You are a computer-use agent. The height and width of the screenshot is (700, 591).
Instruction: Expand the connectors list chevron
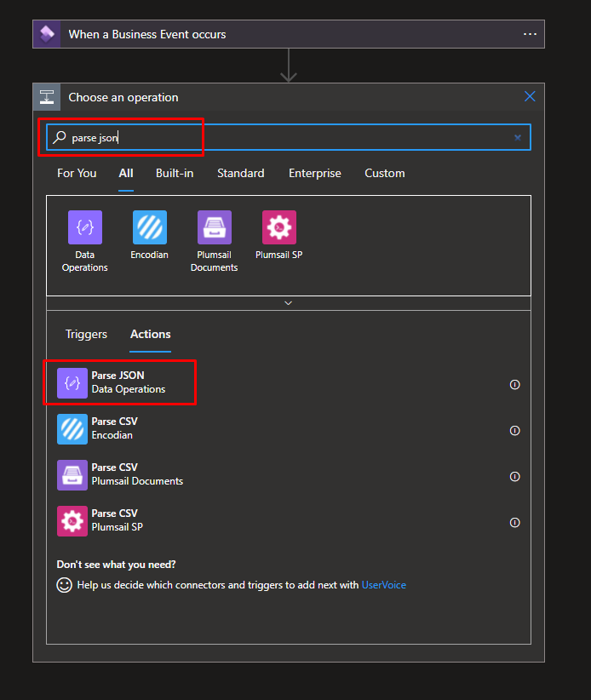click(x=289, y=303)
